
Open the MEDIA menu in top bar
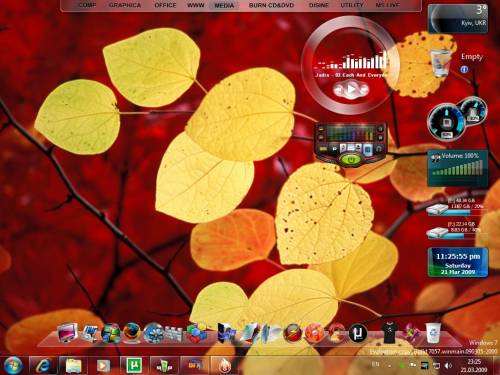click(224, 5)
